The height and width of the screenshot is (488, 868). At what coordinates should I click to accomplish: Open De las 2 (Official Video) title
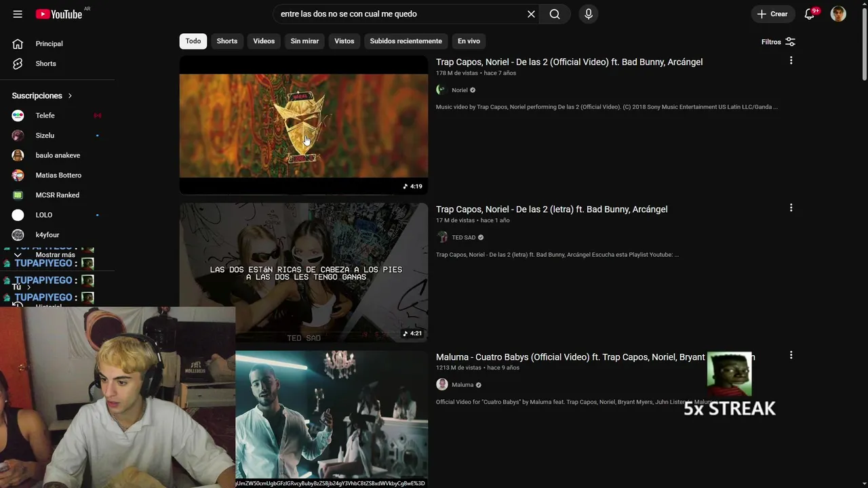[x=569, y=62]
